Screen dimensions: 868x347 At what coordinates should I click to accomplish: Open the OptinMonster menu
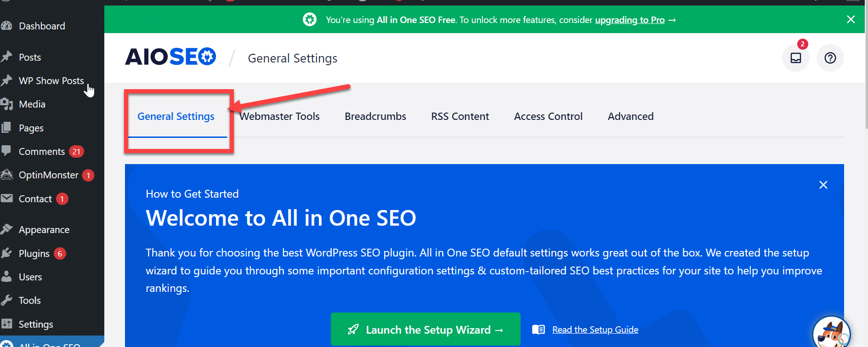[x=48, y=175]
